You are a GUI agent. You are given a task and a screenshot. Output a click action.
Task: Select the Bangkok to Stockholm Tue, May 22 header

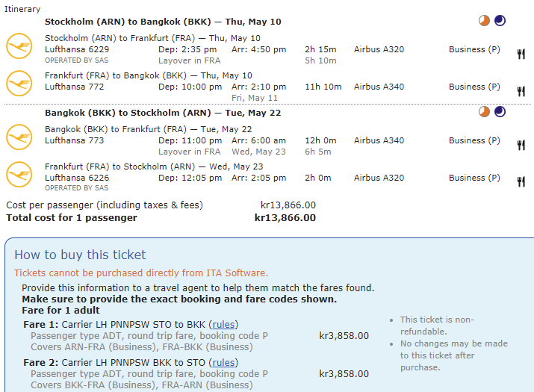point(163,113)
